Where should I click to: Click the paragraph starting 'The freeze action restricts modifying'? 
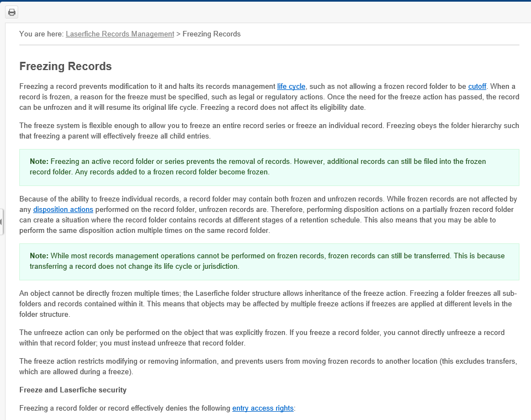(x=269, y=366)
